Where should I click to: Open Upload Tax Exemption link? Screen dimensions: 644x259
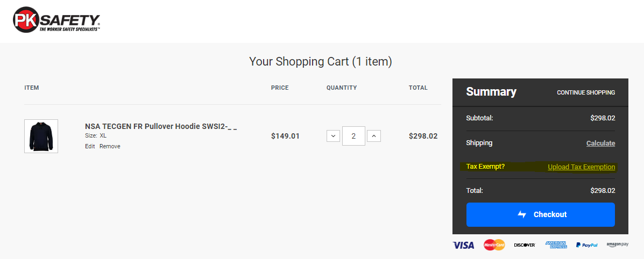pos(581,167)
